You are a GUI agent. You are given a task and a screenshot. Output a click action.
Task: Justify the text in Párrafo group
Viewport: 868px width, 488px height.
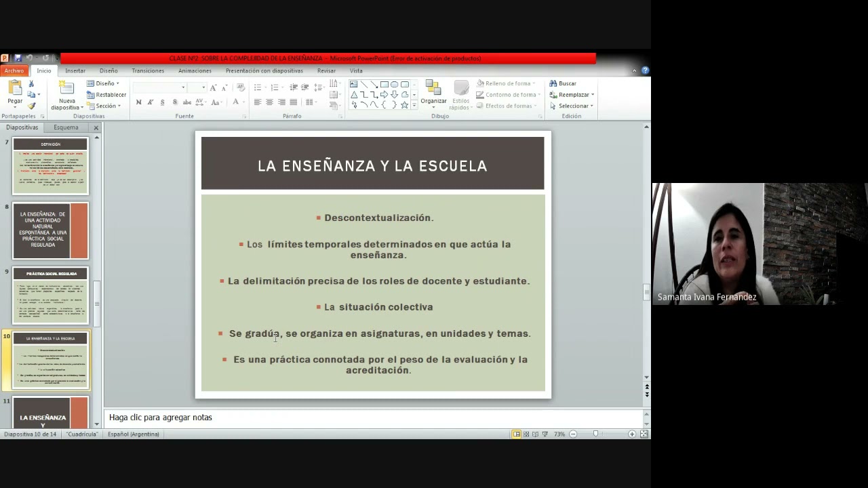(x=293, y=102)
